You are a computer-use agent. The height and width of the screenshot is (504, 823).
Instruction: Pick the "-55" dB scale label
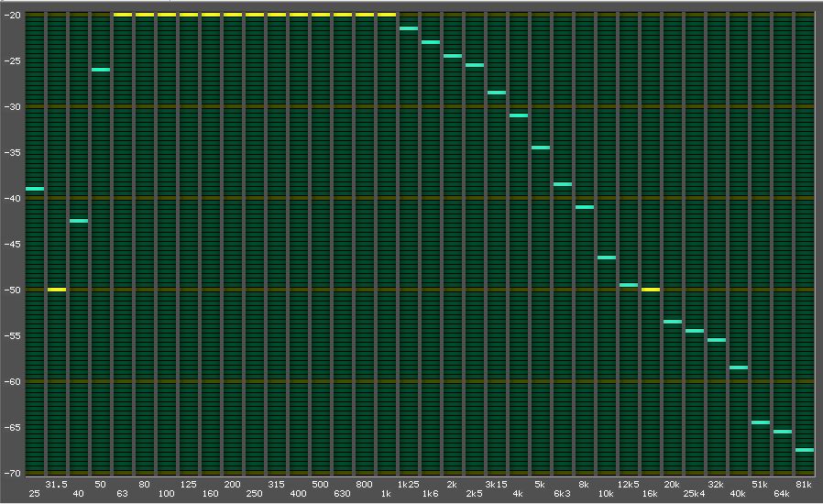[x=12, y=335]
